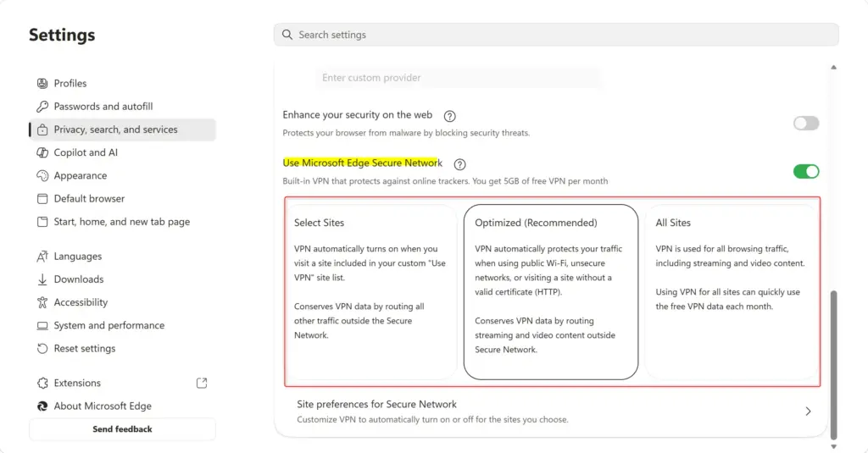Open help icon next to Secure Network

tap(459, 164)
